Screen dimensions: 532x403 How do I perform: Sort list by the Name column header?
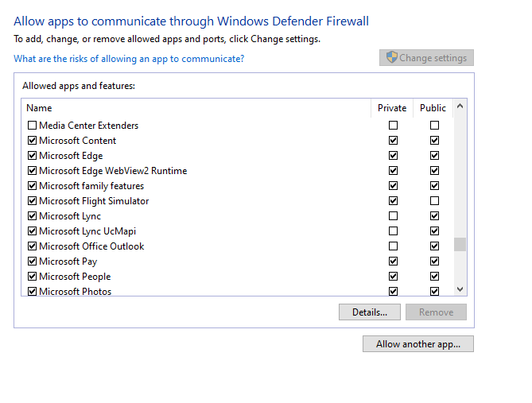(196, 108)
